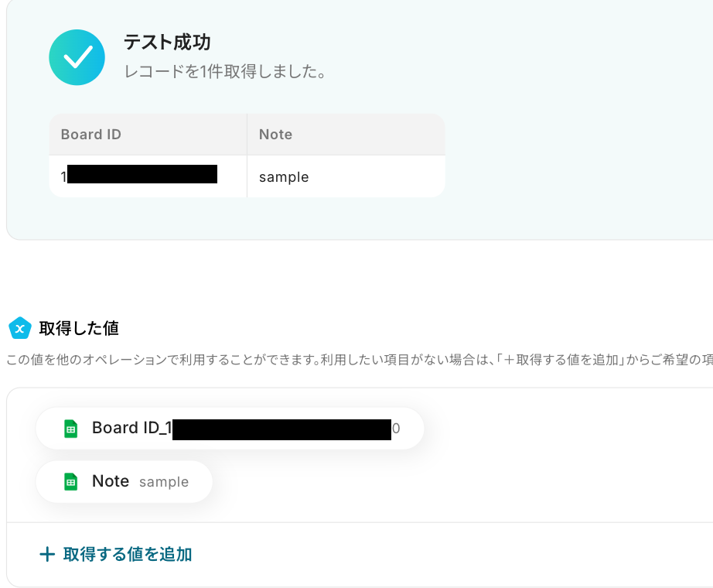Click the sample cell in results table
The image size is (713, 588).
(x=284, y=177)
